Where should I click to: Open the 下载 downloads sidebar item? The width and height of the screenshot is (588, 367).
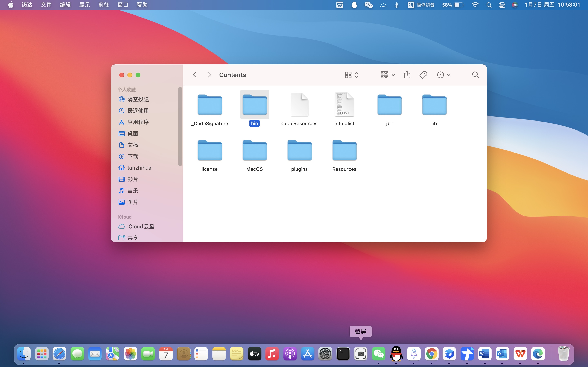coord(133,156)
